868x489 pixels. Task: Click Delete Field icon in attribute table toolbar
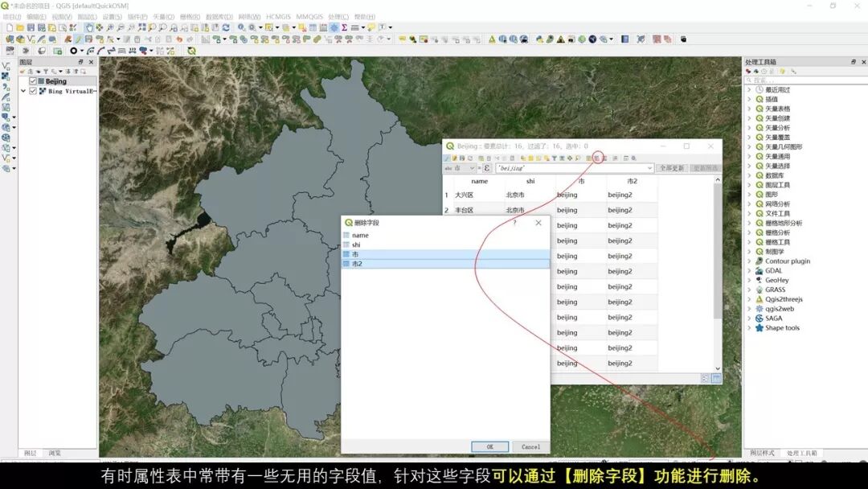[x=597, y=158]
